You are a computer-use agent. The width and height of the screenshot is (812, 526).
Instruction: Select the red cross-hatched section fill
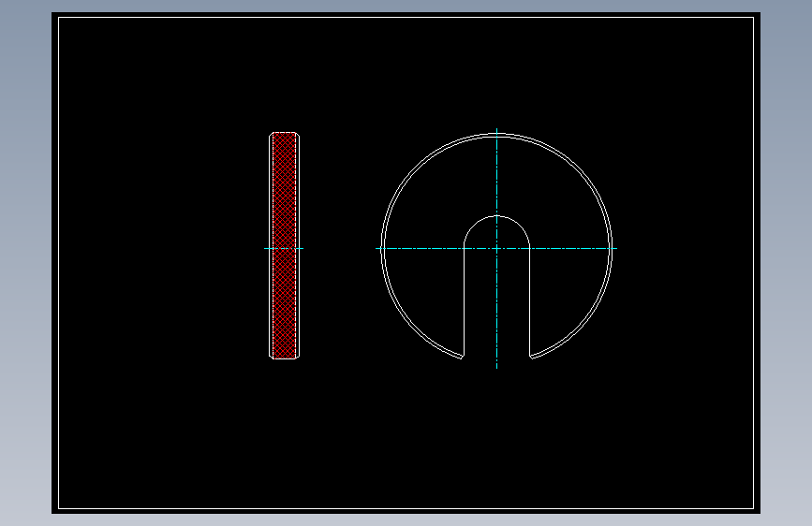click(x=285, y=245)
